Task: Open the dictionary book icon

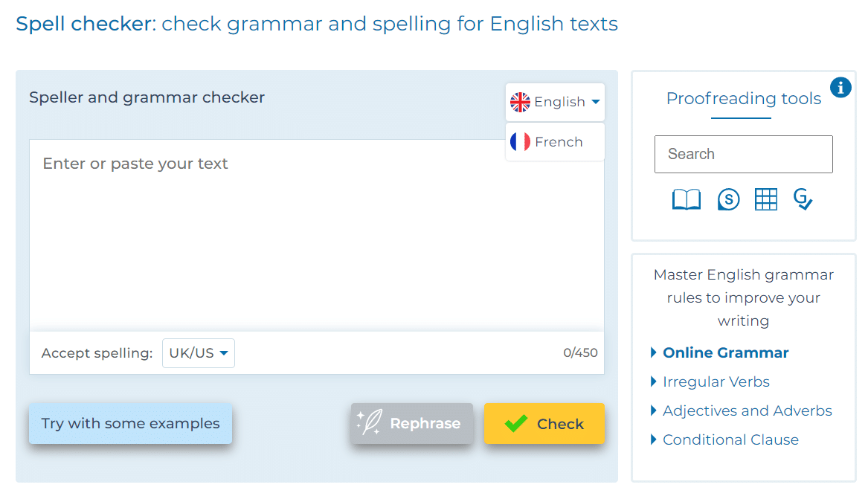Action: 686,199
